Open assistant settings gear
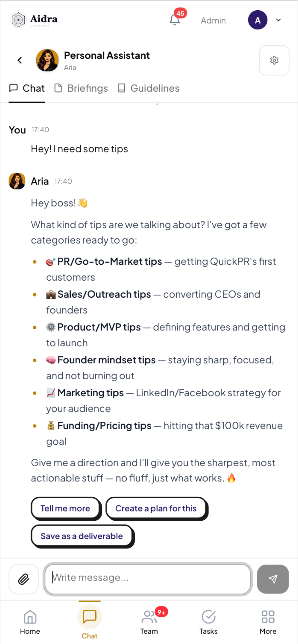298x644 pixels. click(274, 60)
